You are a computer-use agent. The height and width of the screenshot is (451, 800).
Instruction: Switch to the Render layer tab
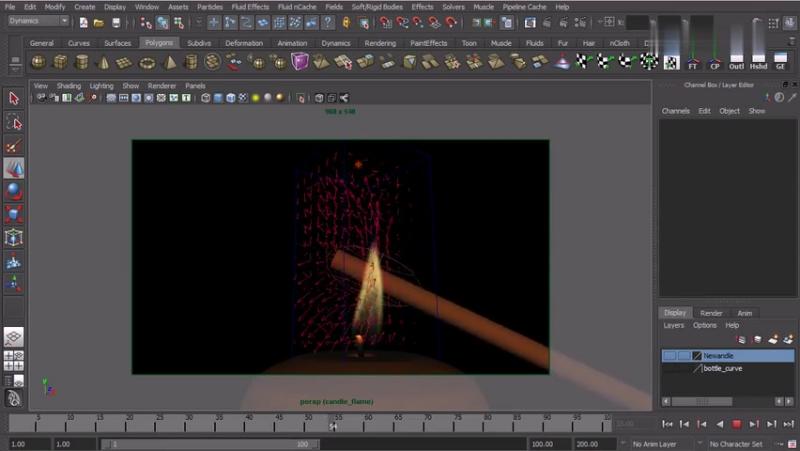pos(711,313)
